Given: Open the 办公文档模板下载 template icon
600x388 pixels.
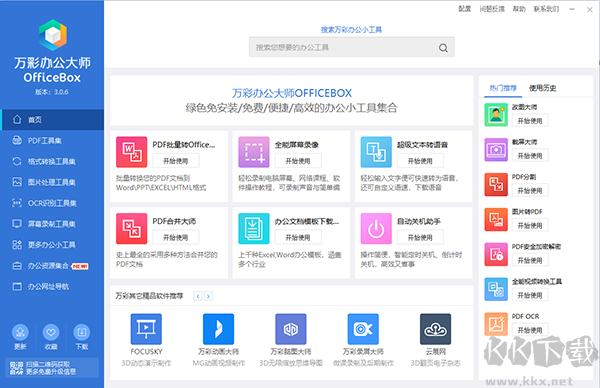Looking at the screenshot, I should [x=254, y=228].
